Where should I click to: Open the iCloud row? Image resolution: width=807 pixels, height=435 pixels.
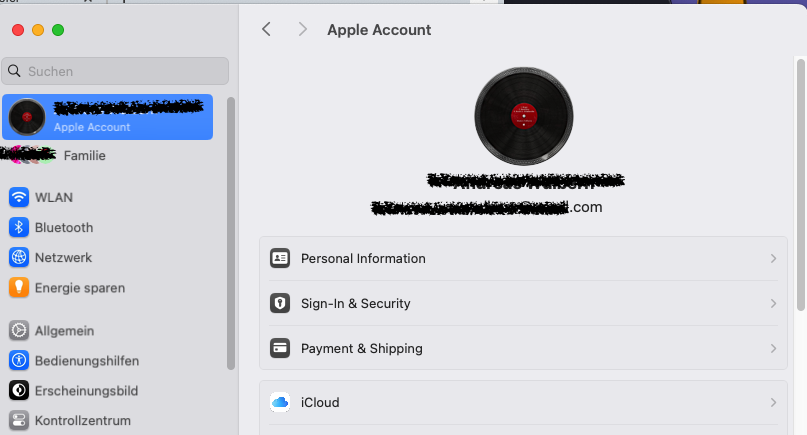point(523,403)
